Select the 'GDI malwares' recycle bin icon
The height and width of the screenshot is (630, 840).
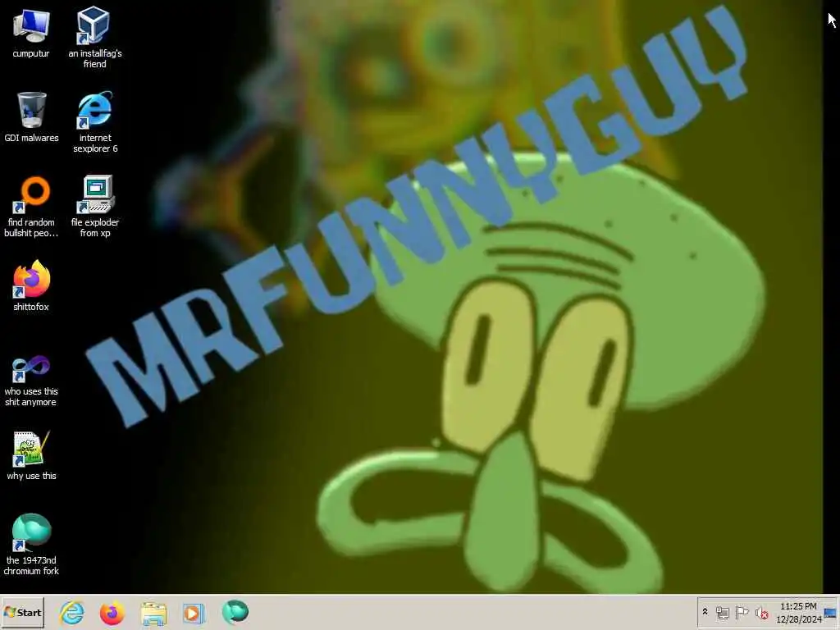coord(31,116)
